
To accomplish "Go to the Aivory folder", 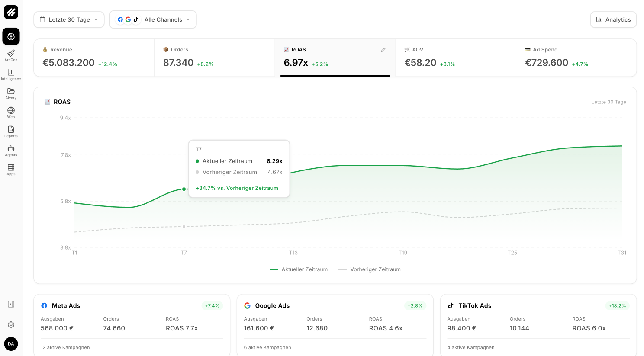I will pos(11,93).
